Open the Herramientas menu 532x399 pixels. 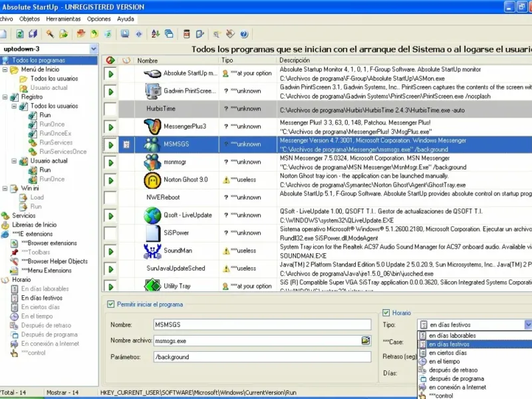(63, 19)
